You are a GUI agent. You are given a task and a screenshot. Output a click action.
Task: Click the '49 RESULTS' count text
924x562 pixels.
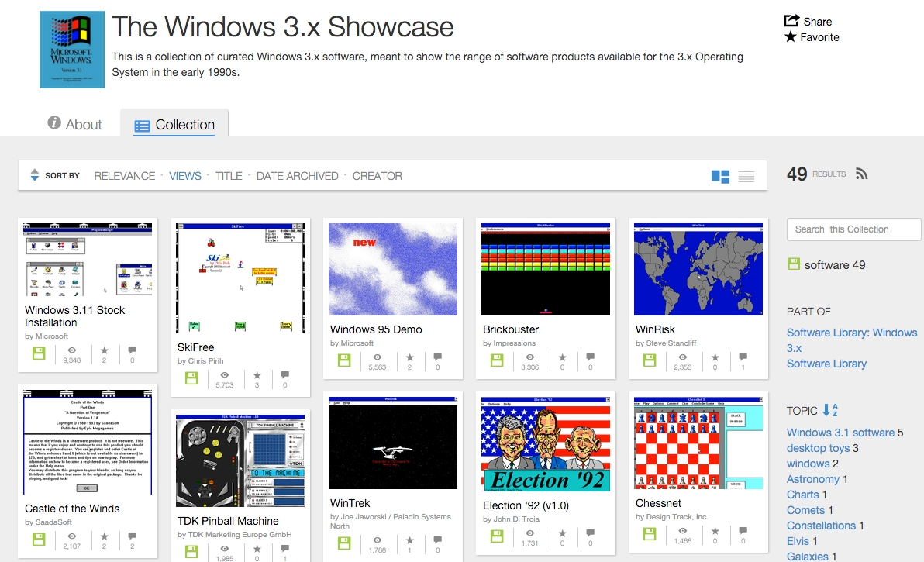coord(816,174)
